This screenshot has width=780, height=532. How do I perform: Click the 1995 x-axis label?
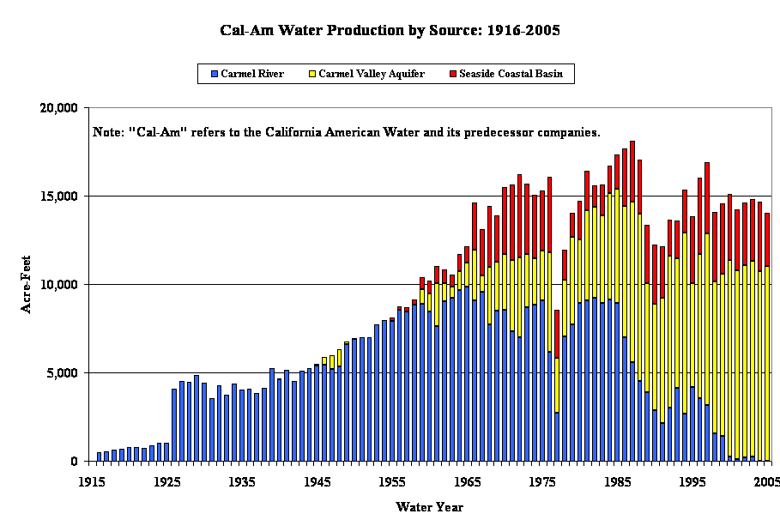(x=692, y=481)
